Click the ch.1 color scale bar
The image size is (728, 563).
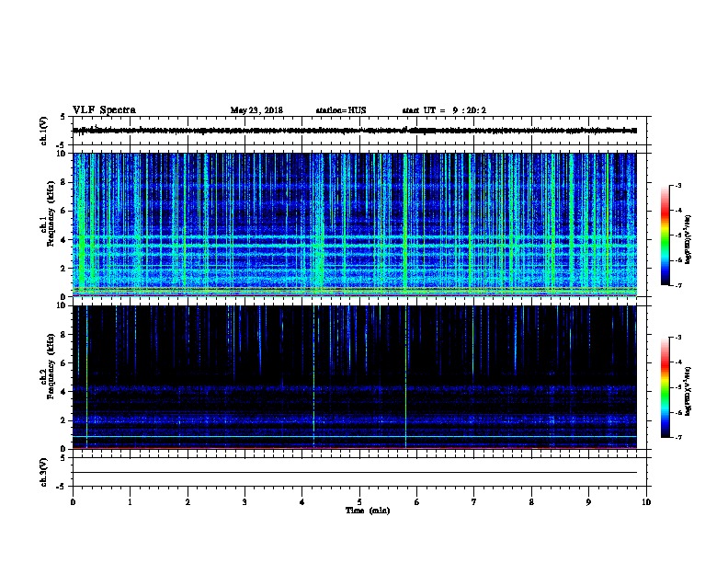click(665, 236)
